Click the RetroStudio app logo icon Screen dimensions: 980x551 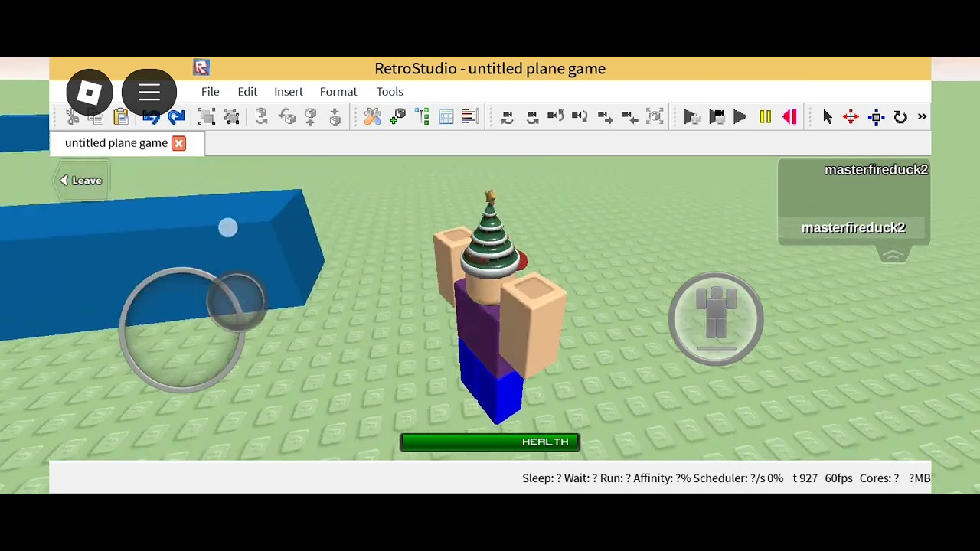pos(201,67)
